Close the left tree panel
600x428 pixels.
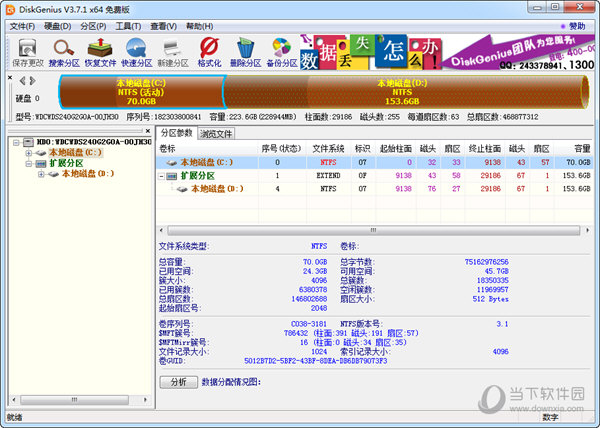(x=148, y=131)
